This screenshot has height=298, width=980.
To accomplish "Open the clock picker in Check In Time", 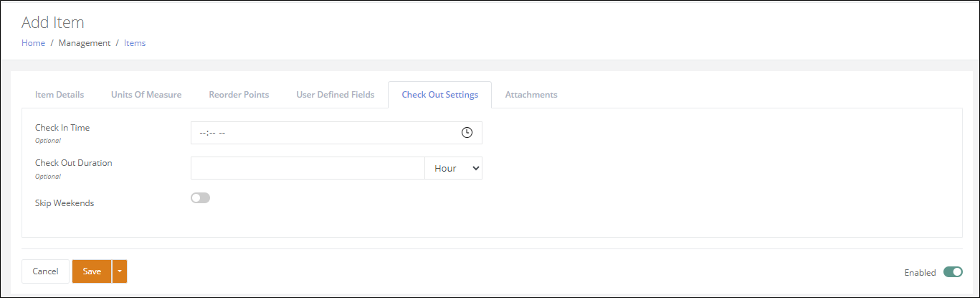I will pyautogui.click(x=467, y=133).
